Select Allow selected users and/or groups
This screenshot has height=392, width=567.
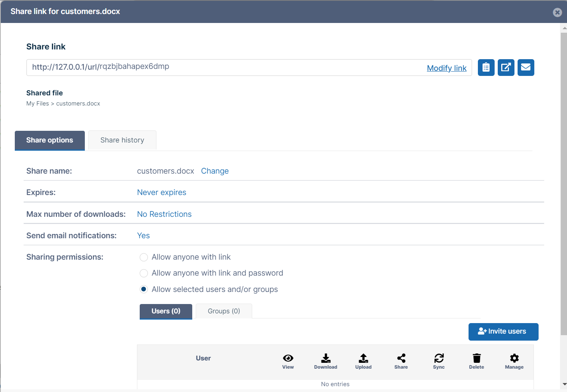click(x=144, y=289)
